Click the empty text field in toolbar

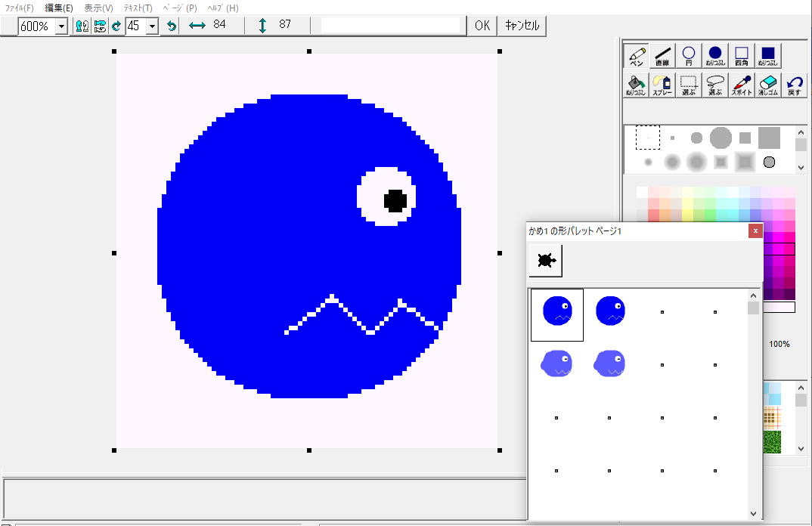click(390, 26)
